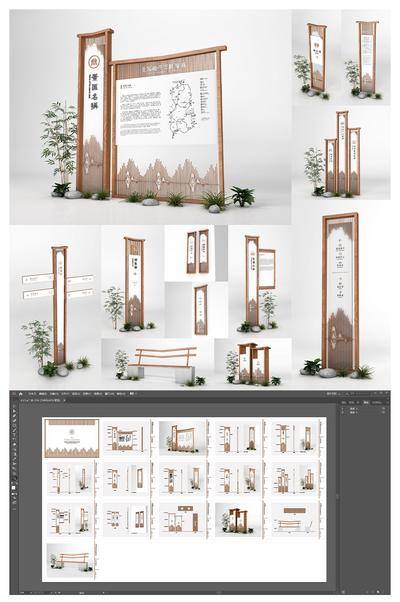The width and height of the screenshot is (400, 602).
Task: Click the arrange documents icon after the menus
Action: 132,394
